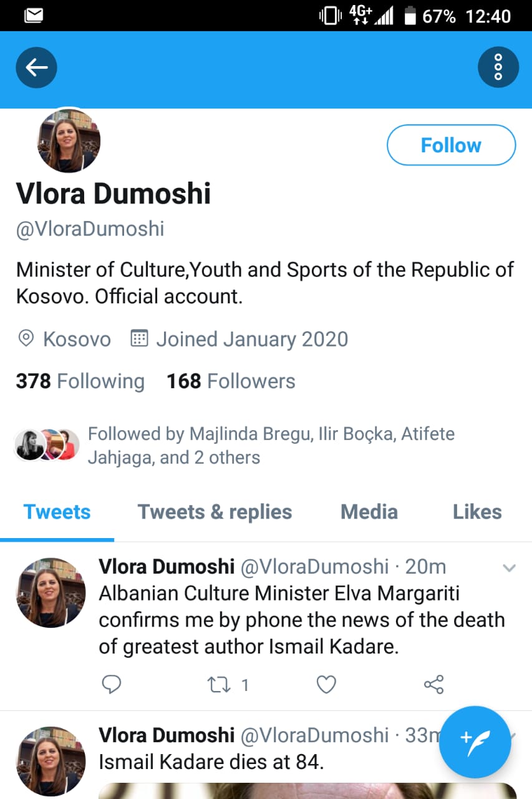Open the 'Followed by Majlinda Bregu' list
Viewport: 532px width, 799px height.
click(271, 445)
